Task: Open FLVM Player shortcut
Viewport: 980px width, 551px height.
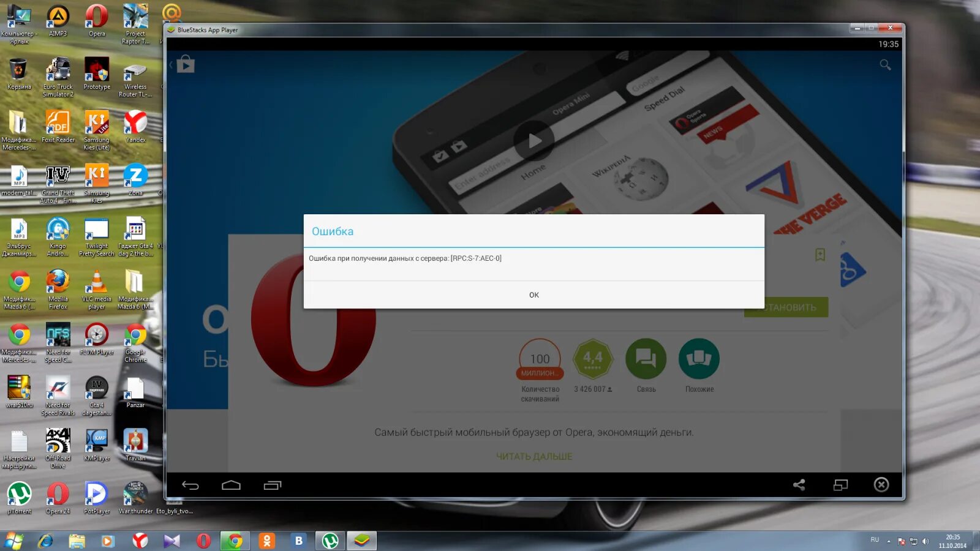Action: pos(97,339)
